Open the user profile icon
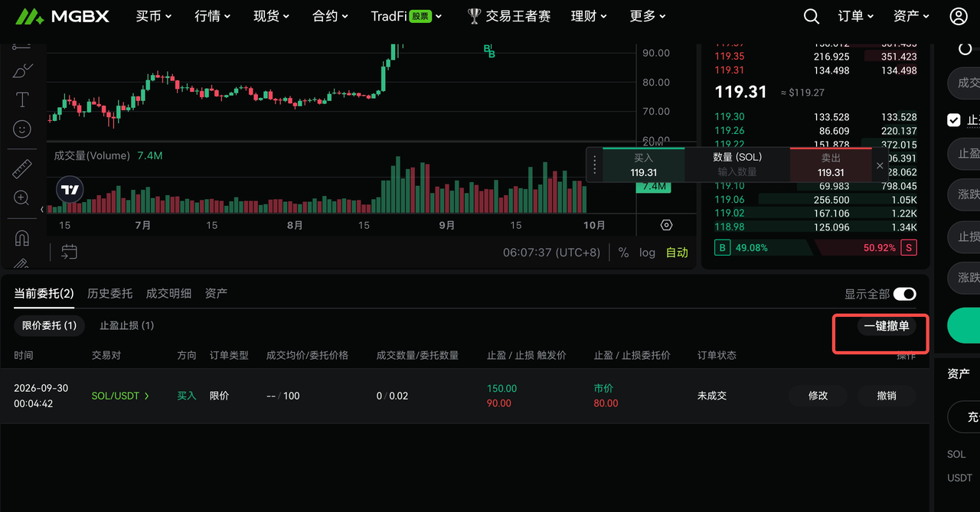Viewport: 980px width, 512px height. pyautogui.click(x=958, y=16)
